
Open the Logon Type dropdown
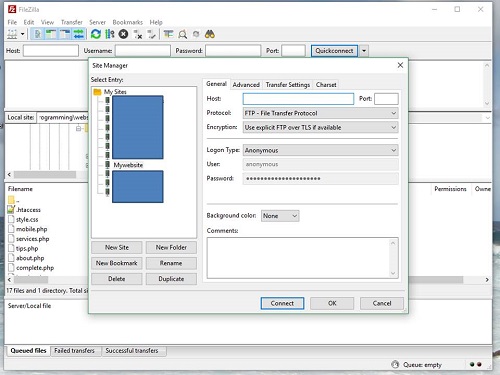click(x=320, y=150)
